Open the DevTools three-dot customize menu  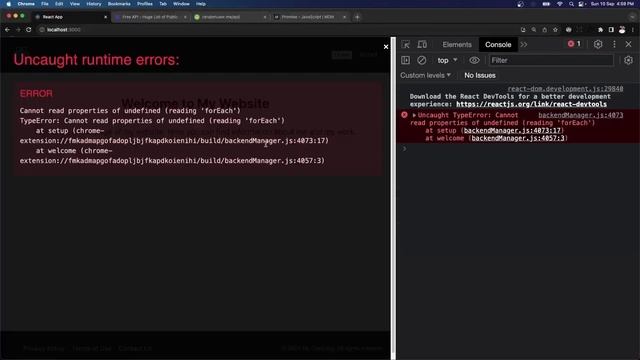coord(614,44)
